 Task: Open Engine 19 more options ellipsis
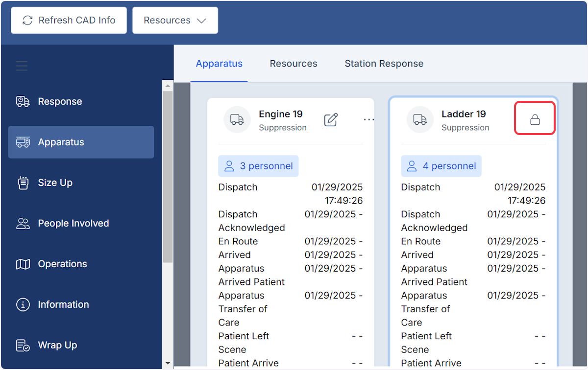[x=368, y=120]
